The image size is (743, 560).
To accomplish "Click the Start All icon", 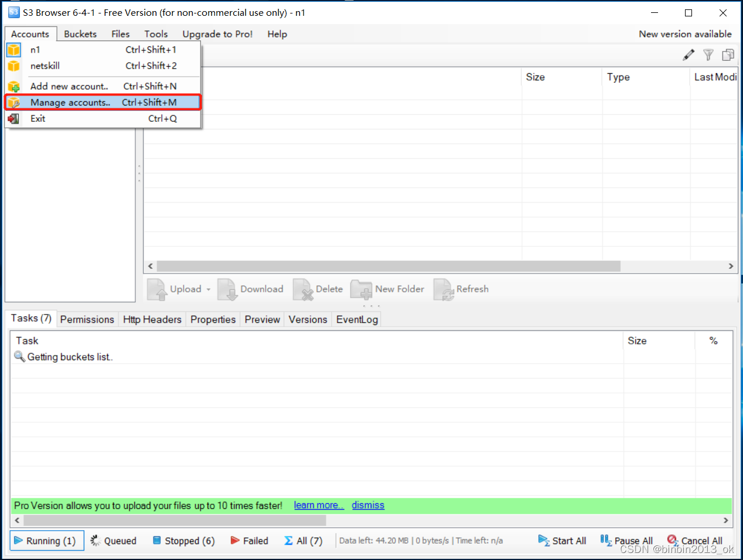I will [x=544, y=540].
